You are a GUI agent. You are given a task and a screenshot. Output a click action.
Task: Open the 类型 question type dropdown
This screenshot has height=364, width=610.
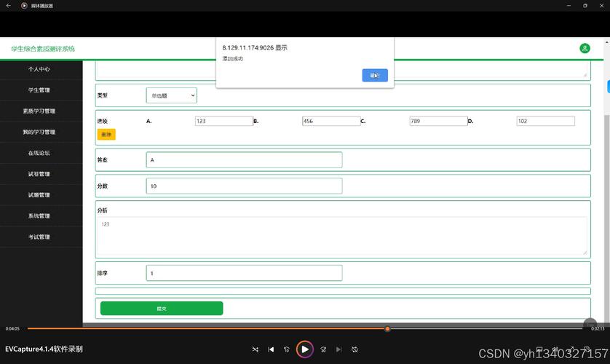(x=171, y=95)
